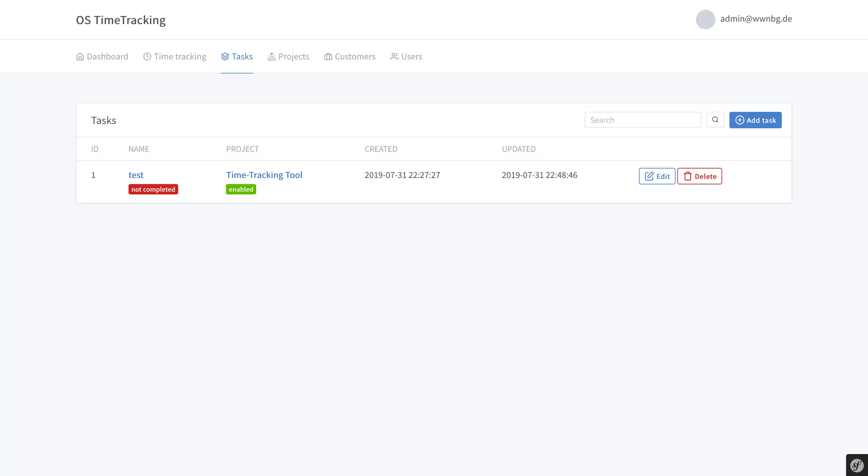
Task: Open the Time-Tracking Tool project link
Action: pos(264,175)
